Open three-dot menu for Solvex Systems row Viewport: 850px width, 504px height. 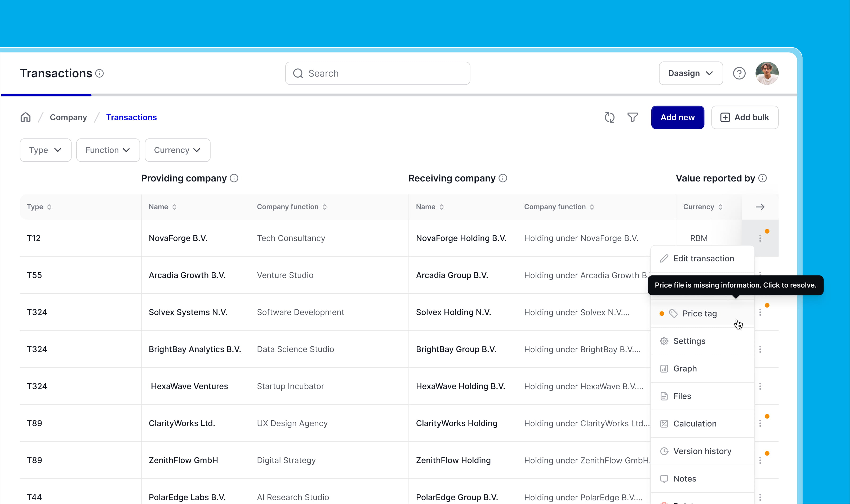(x=760, y=313)
